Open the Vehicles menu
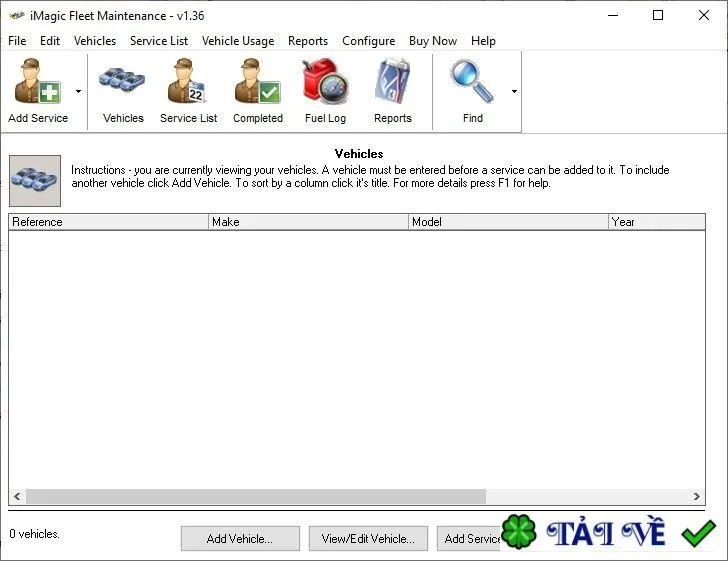The image size is (728, 561). point(95,41)
